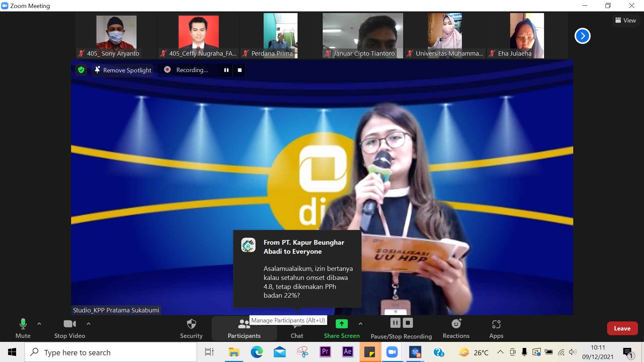
Task: Open the View layout menu
Action: 625,20
